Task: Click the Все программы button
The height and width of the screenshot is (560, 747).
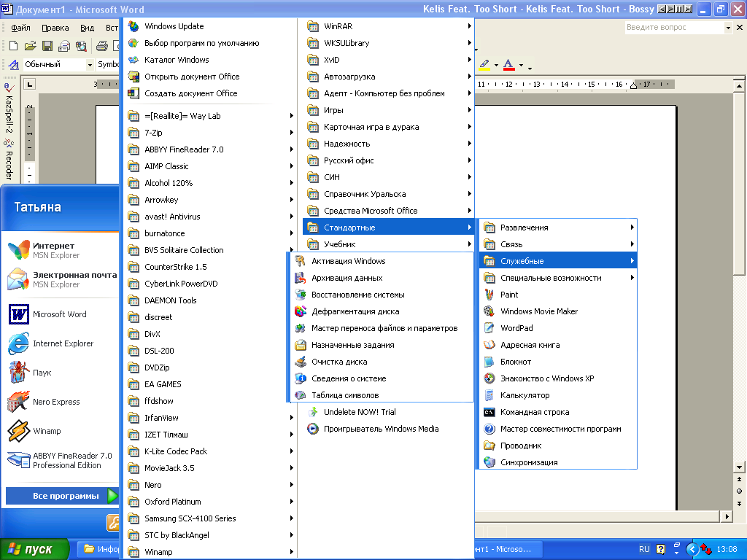Action: pos(62,496)
